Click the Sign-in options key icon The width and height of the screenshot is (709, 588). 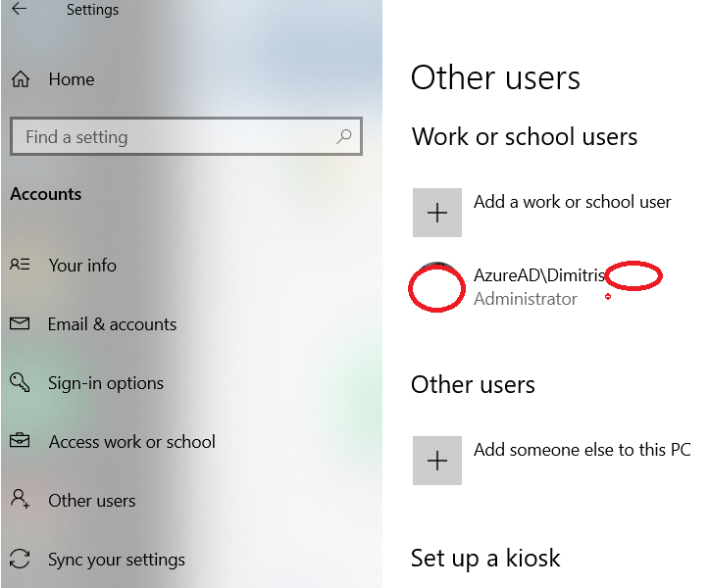(20, 382)
